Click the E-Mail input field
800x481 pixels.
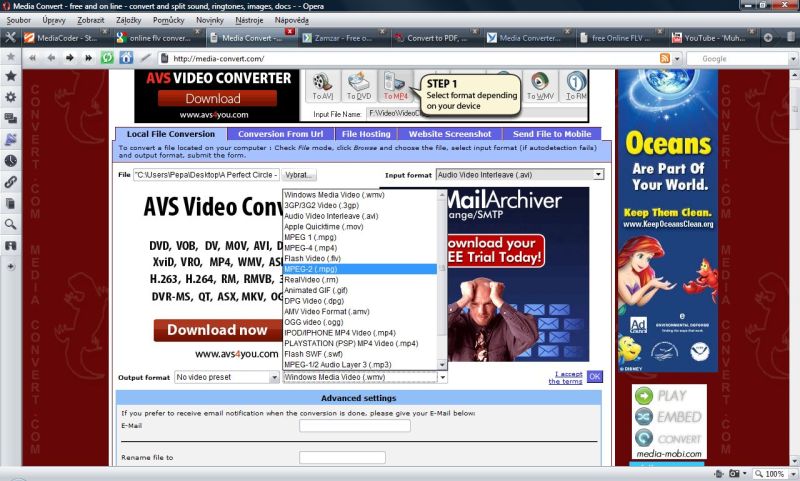click(355, 425)
